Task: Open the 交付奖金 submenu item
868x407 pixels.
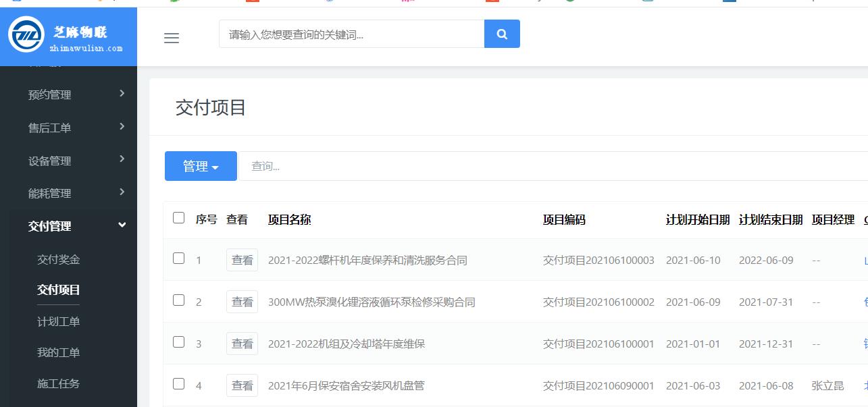Action: (59, 259)
